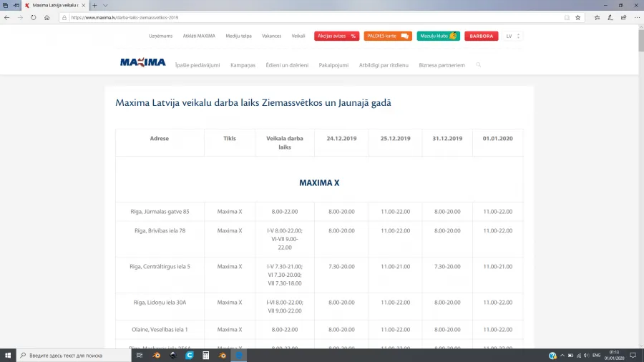Open Ēdieni un dzērieni menu

click(287, 65)
